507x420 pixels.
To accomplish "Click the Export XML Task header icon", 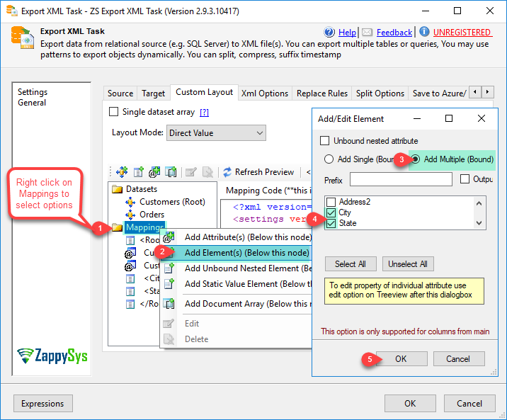I will [x=21, y=38].
